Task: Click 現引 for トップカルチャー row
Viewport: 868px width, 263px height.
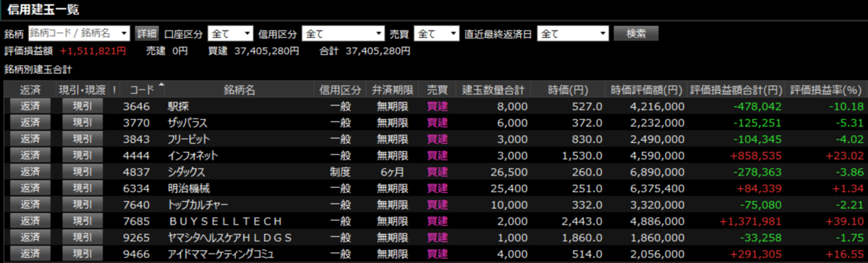Action: point(82,204)
